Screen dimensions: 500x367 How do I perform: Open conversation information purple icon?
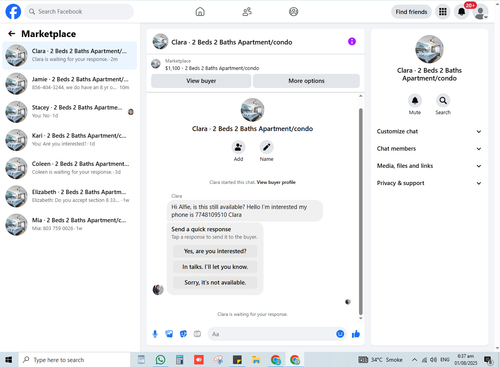352,41
